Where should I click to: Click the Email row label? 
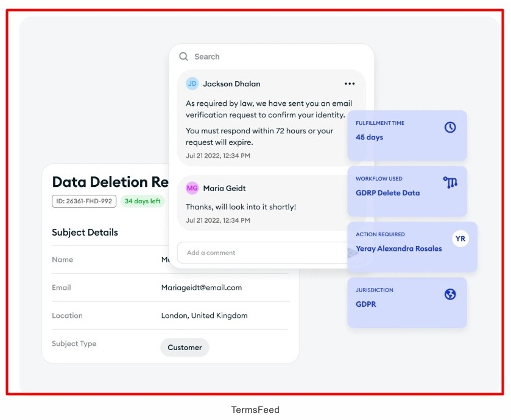(x=62, y=287)
